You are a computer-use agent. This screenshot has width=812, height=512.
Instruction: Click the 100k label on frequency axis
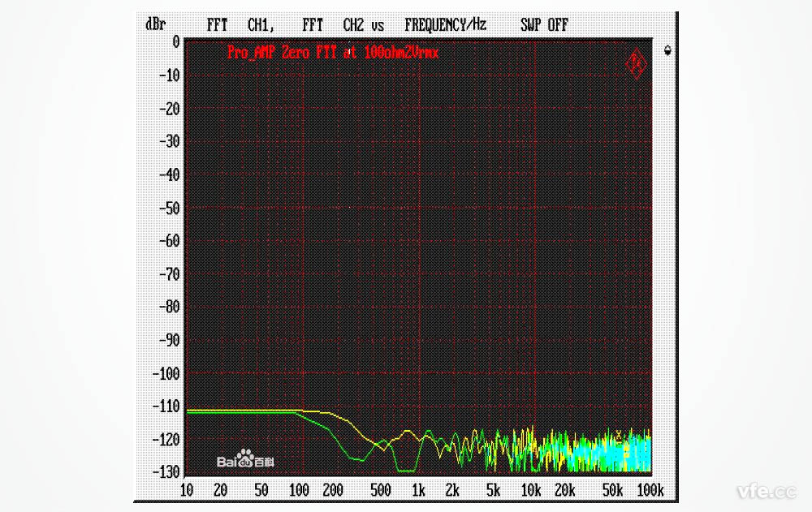point(650,491)
